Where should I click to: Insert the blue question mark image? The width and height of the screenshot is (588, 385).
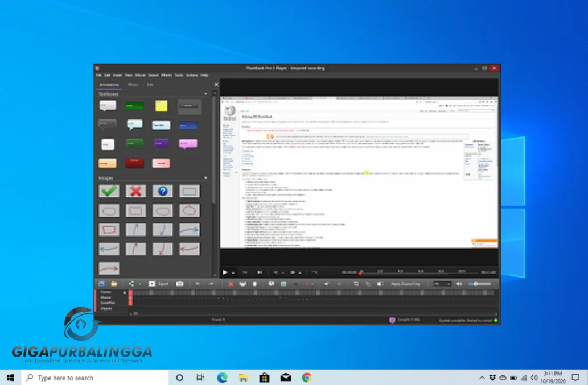[x=163, y=191]
